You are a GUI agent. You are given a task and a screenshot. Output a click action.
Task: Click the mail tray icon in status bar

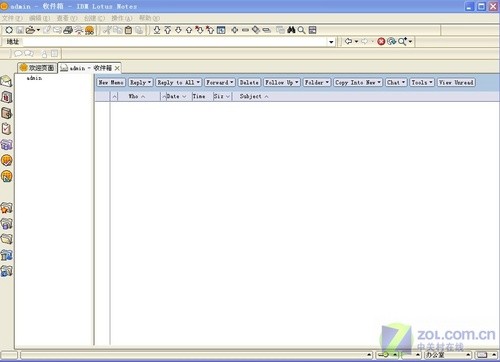coord(482,355)
